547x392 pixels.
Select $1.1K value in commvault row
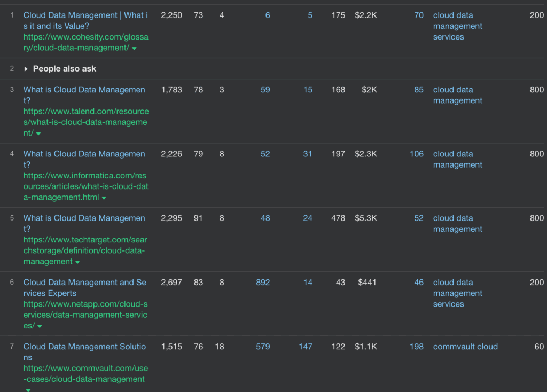[x=365, y=346]
